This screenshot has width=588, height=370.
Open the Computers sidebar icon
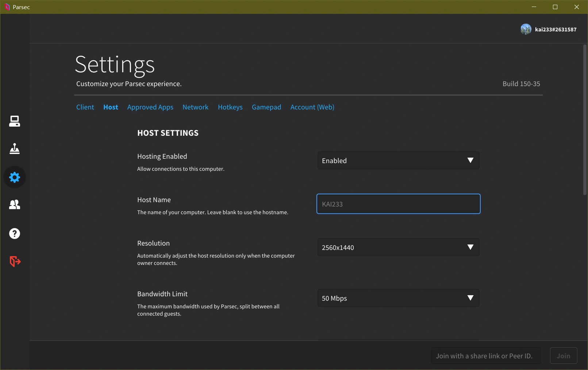[x=15, y=121]
